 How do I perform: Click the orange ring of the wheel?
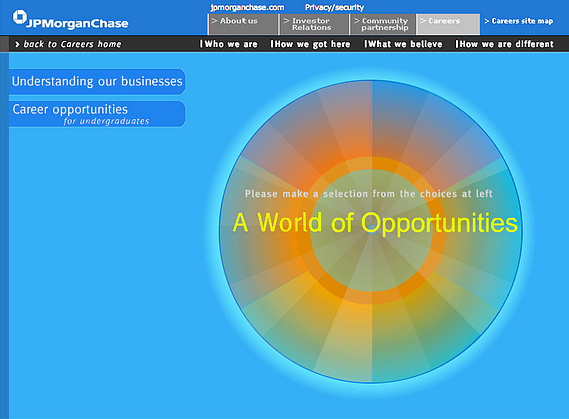click(372, 163)
